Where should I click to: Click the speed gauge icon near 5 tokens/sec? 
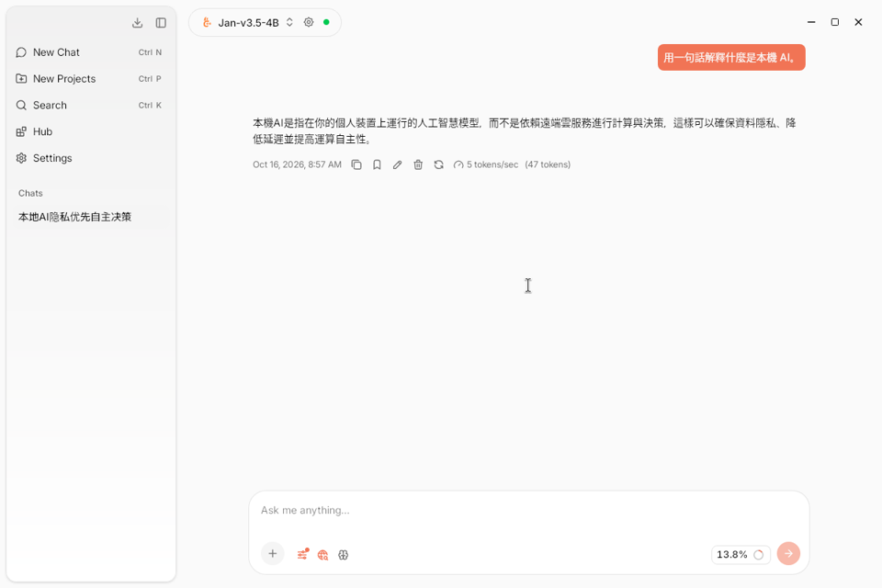pyautogui.click(x=458, y=164)
